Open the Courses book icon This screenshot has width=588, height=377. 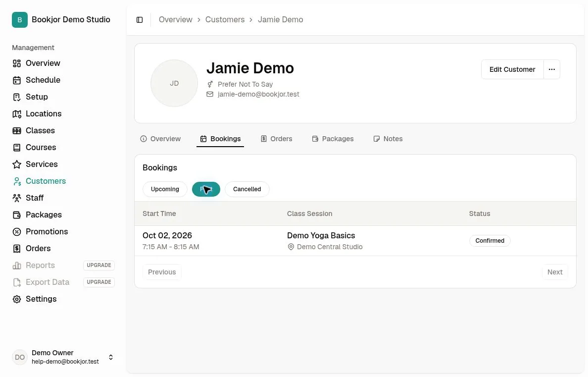coord(17,148)
